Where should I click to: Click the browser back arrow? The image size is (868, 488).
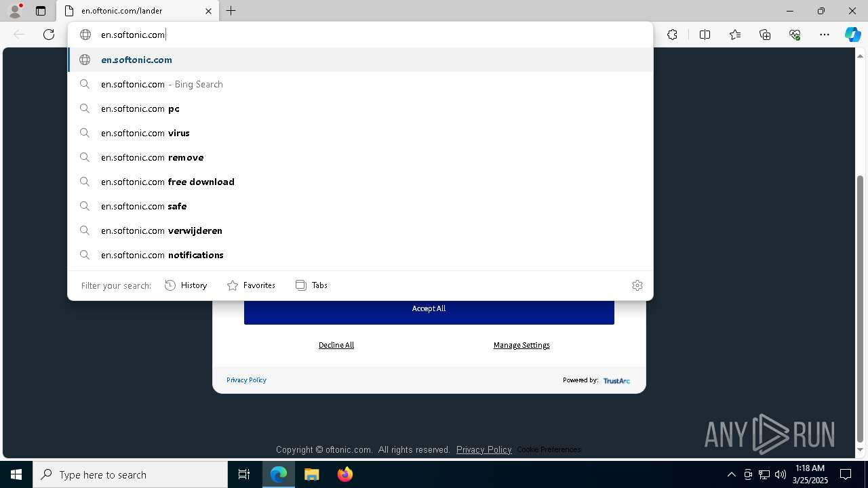click(19, 35)
